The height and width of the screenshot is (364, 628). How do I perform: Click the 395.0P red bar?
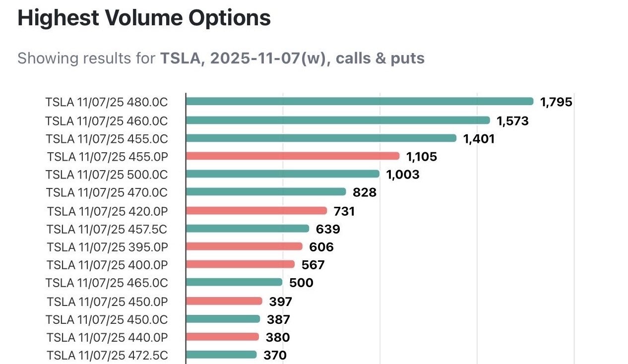click(244, 246)
